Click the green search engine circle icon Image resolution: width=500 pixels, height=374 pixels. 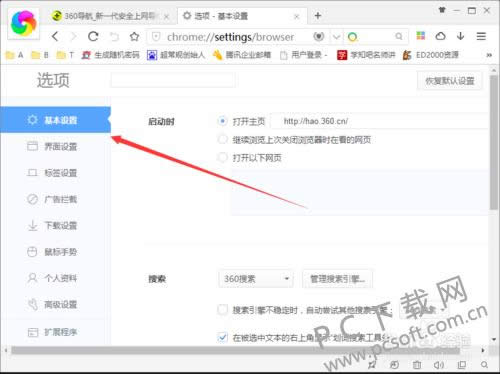(353, 36)
